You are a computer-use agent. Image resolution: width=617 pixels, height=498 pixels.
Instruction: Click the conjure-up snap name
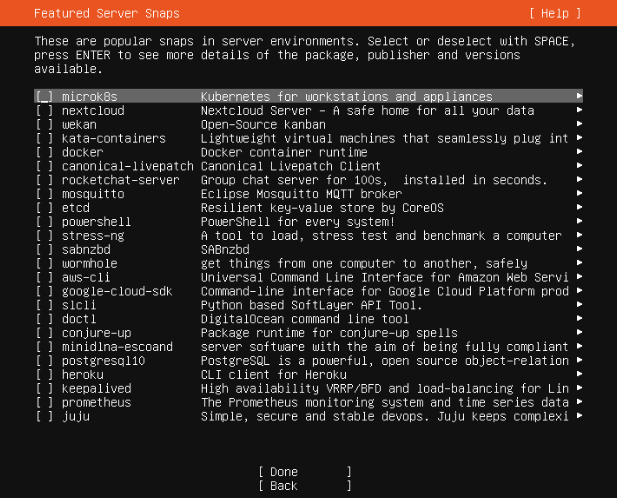(97, 333)
